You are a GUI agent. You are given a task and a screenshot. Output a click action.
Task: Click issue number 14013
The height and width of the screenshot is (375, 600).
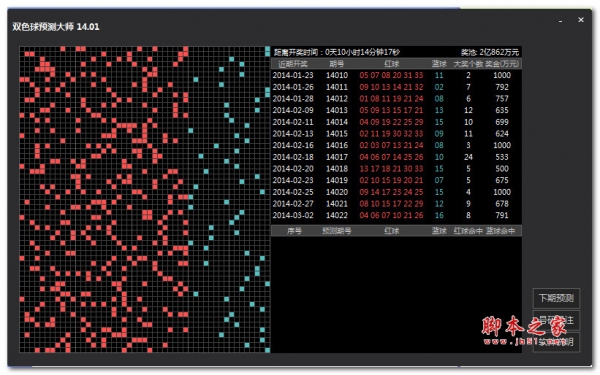337,110
